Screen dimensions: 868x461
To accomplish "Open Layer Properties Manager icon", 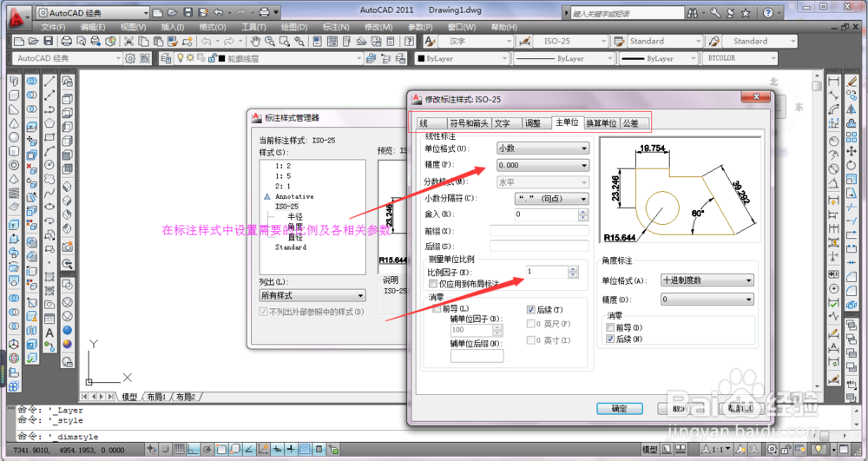I will click(166, 58).
